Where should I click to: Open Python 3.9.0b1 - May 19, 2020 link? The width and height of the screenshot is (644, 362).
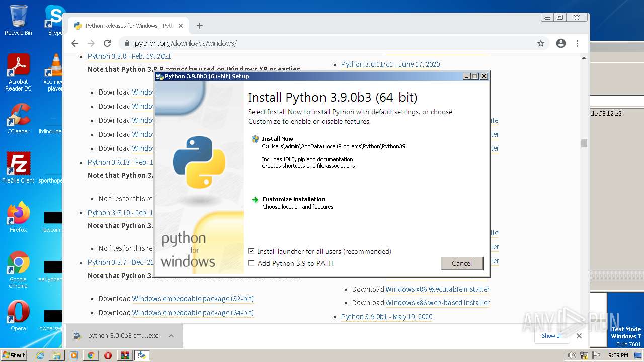click(x=387, y=317)
